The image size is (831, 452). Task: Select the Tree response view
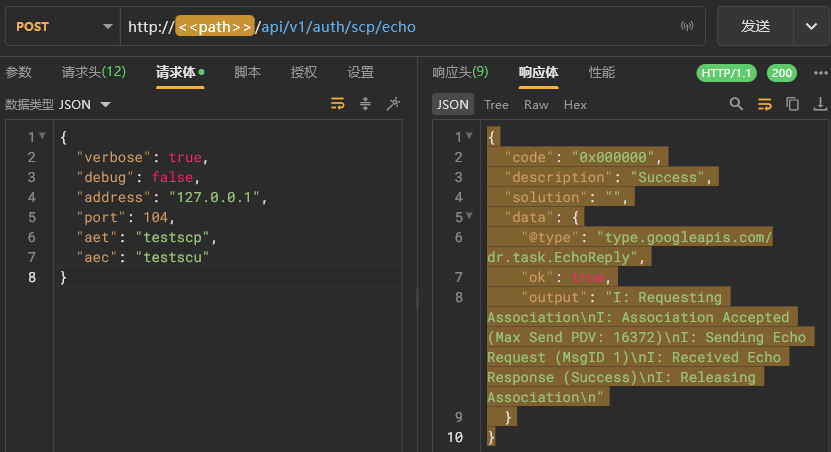coord(496,104)
